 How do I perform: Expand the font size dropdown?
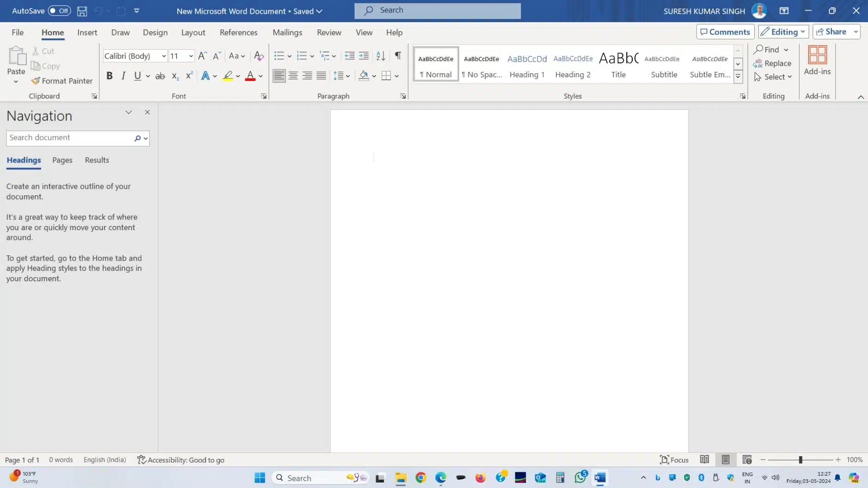click(191, 56)
